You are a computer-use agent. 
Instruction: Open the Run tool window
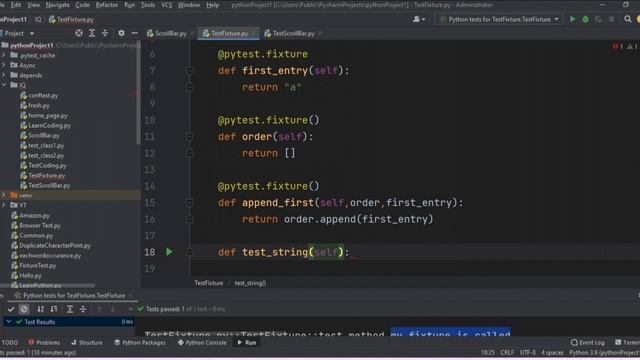pos(247,342)
